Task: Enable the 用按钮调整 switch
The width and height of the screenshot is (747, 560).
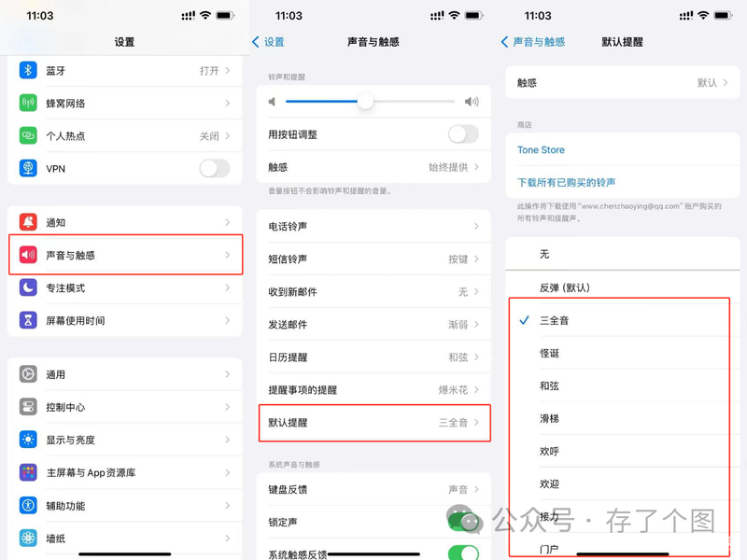Action: [x=463, y=134]
